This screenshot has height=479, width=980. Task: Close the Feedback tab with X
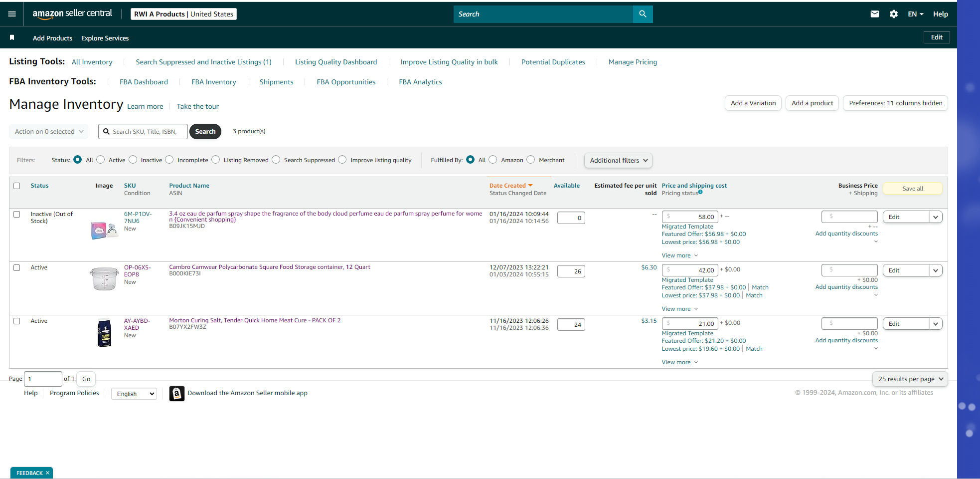coord(48,473)
